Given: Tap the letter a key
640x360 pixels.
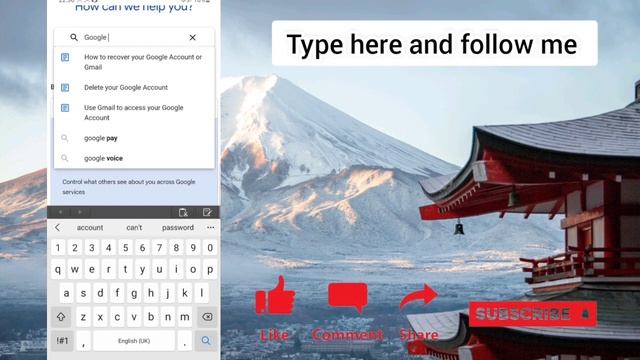Looking at the screenshot, I should [66, 293].
